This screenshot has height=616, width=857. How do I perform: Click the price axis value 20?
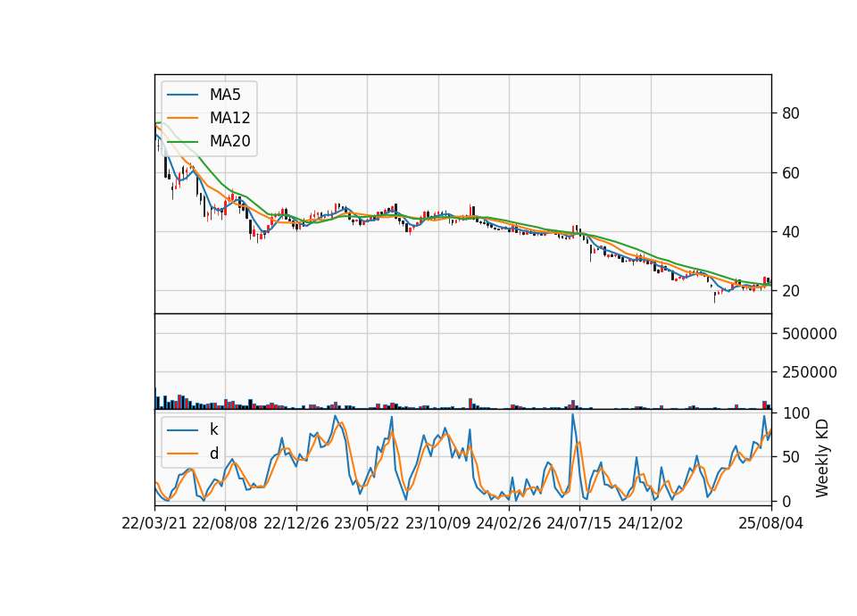791,291
